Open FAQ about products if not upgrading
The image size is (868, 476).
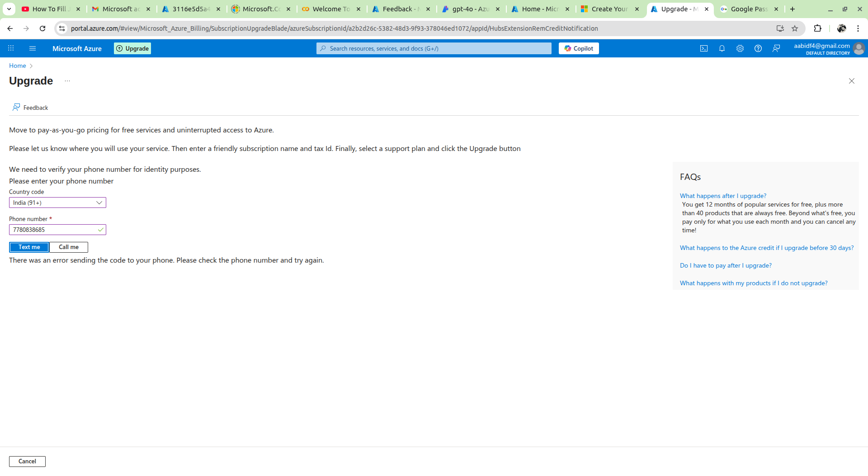click(754, 283)
